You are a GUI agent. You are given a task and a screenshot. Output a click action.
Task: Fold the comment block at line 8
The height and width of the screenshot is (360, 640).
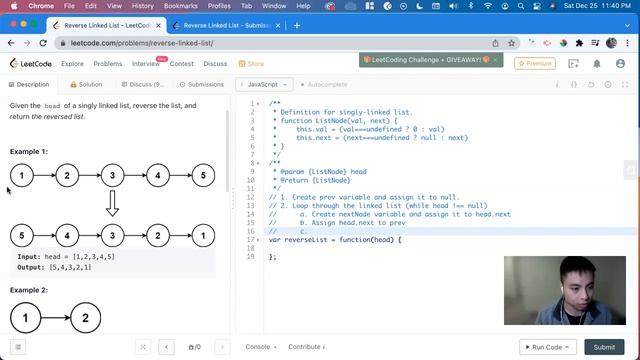(258, 163)
